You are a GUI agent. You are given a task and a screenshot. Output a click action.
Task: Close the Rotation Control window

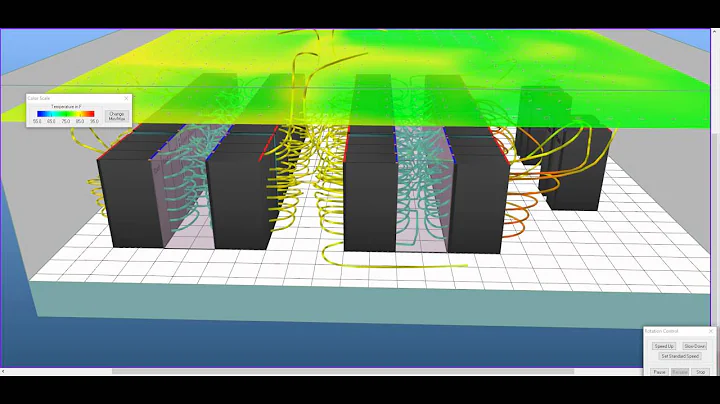(711, 331)
